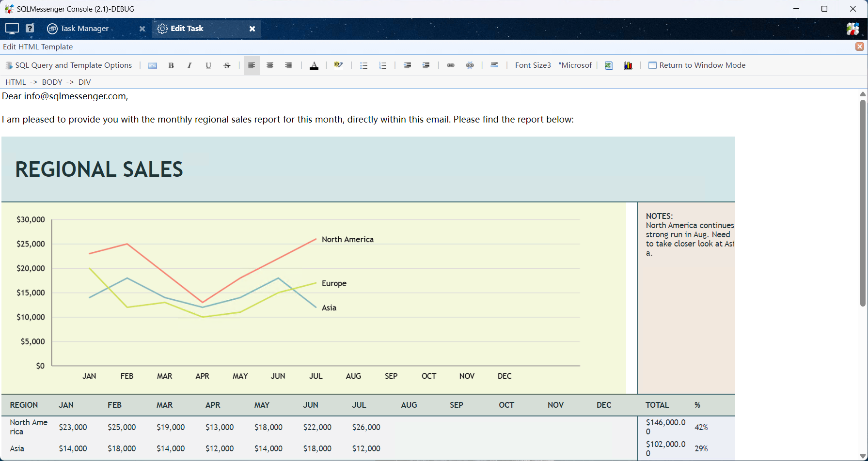Increase paragraph indent
The image size is (868, 461).
426,65
